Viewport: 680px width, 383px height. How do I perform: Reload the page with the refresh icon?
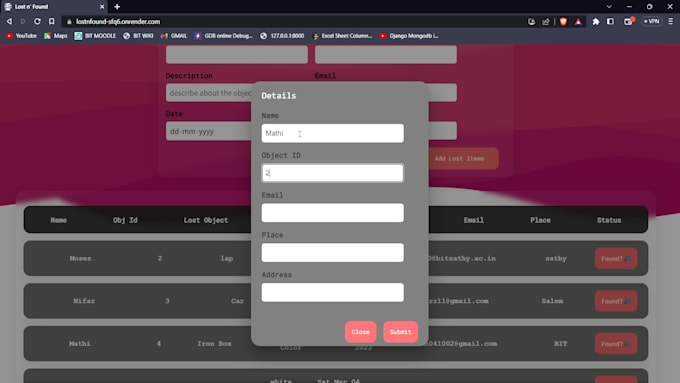[37, 21]
